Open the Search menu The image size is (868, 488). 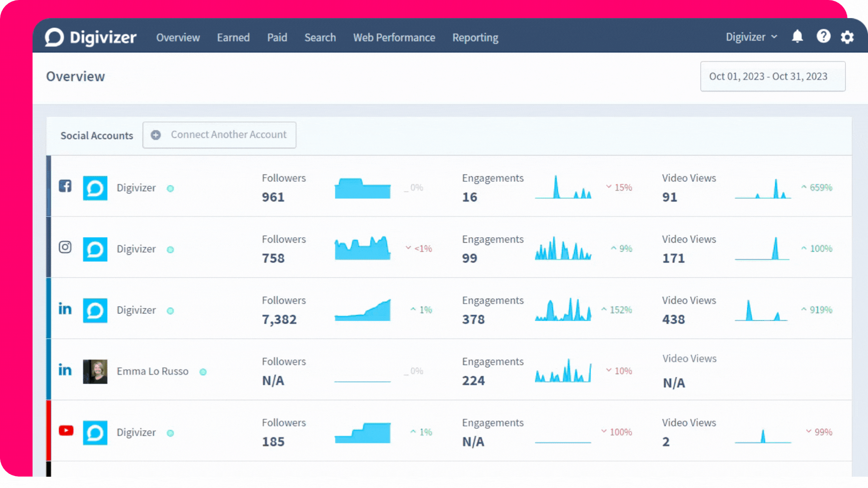click(320, 38)
